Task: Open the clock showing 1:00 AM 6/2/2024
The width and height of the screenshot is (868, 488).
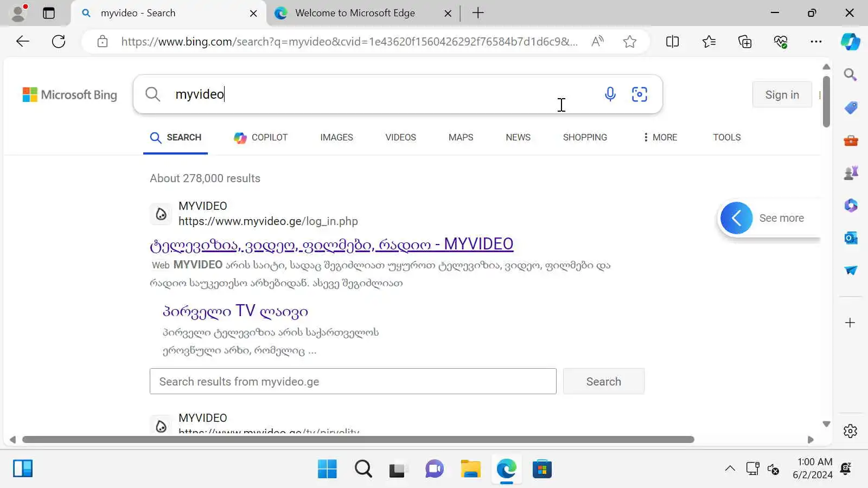Action: tap(812, 468)
